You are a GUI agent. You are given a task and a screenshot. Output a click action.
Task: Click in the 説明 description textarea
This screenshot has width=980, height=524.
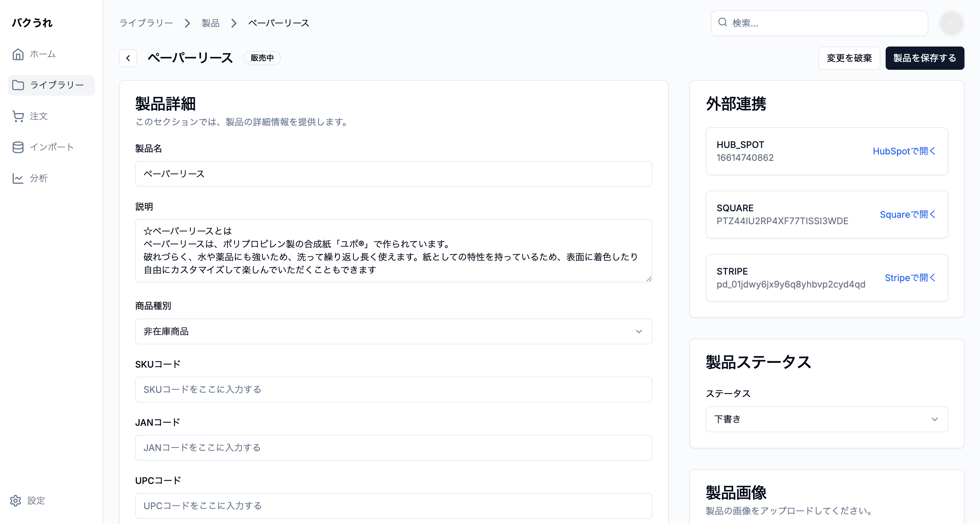(x=393, y=251)
